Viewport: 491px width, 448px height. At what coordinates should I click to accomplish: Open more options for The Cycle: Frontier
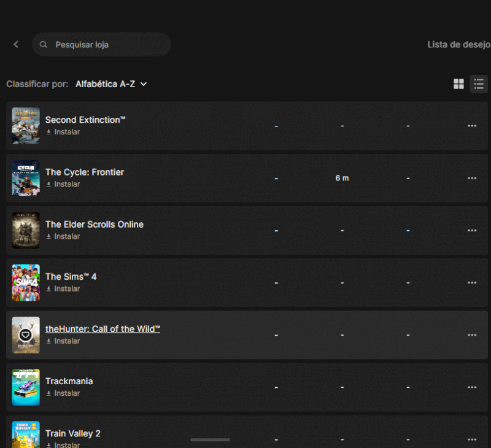(472, 178)
